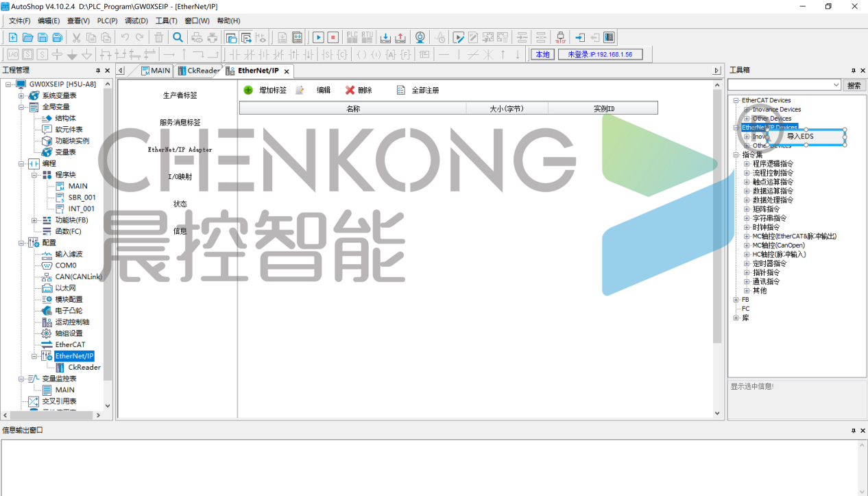The width and height of the screenshot is (868, 496).
Task: Click the edit notepad pencil icon
Action: [x=300, y=90]
